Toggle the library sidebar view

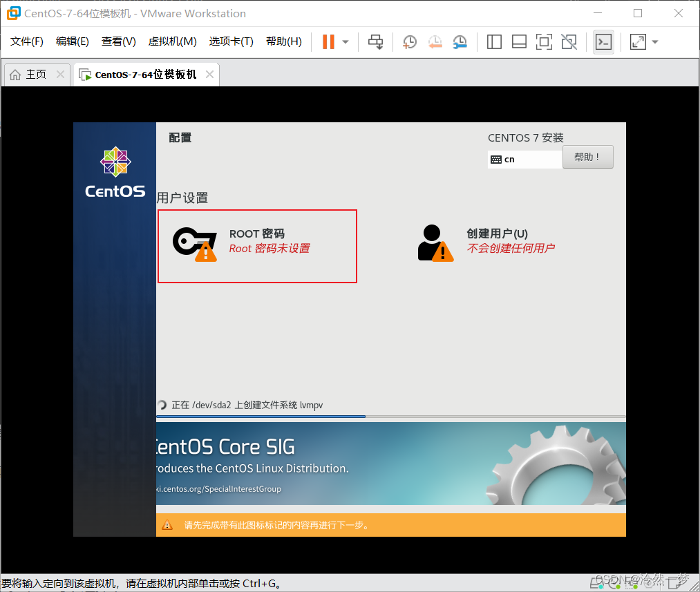[x=494, y=42]
